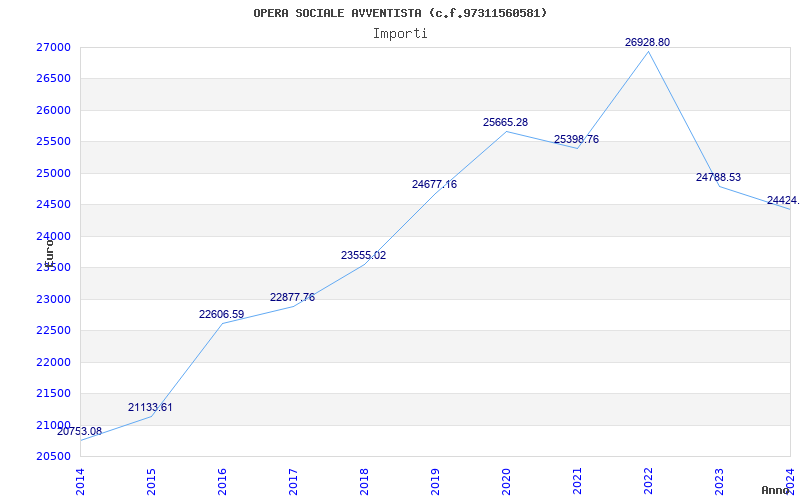Select the 25665.28 data label
The width and height of the screenshot is (800, 500).
pyautogui.click(x=505, y=122)
